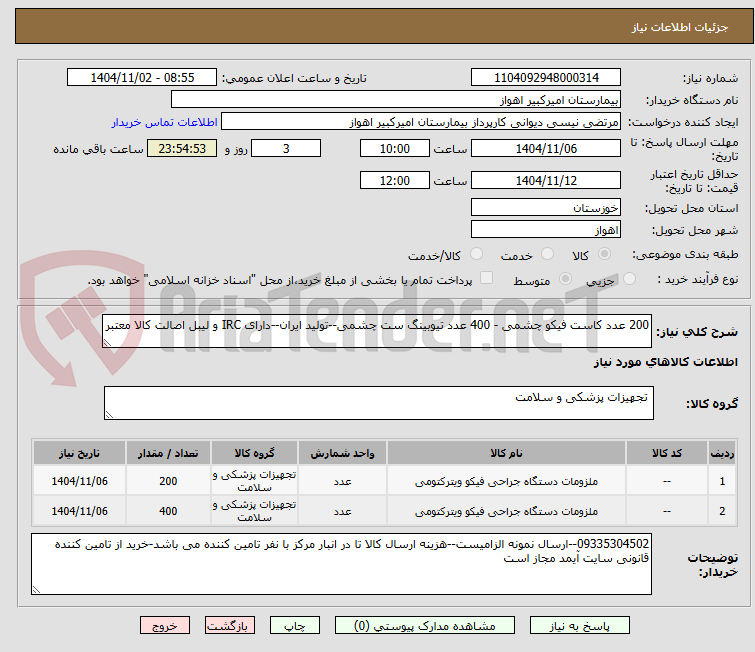755x652 pixels.
Task: Click quantity cell 200 in row 1
Action: (x=168, y=481)
